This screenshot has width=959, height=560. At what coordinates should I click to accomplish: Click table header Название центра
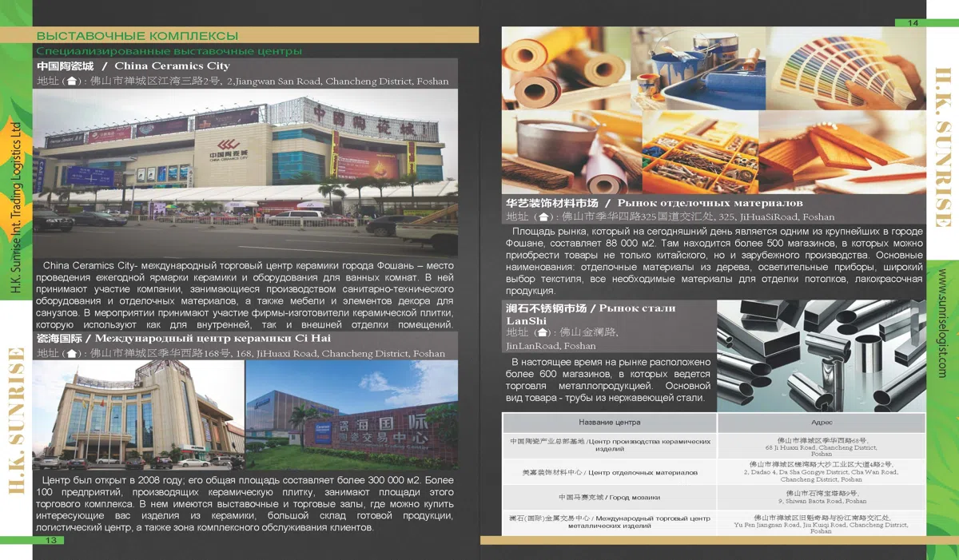point(609,422)
